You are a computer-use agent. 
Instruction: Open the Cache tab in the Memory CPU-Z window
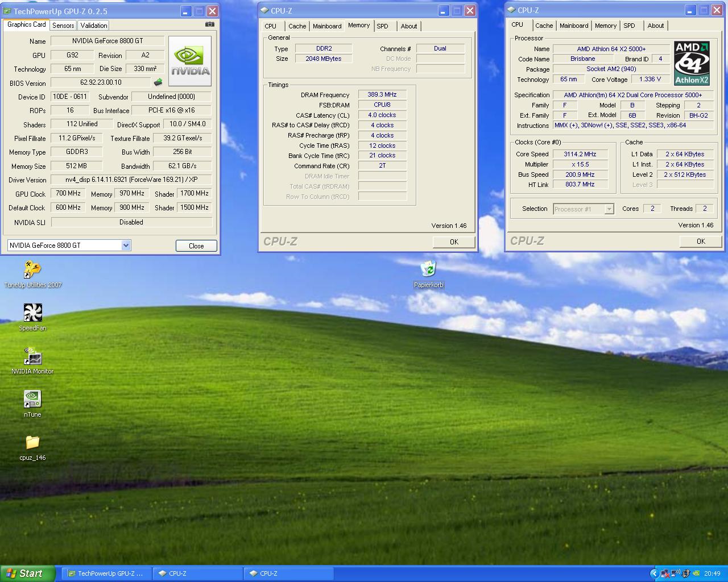click(297, 26)
